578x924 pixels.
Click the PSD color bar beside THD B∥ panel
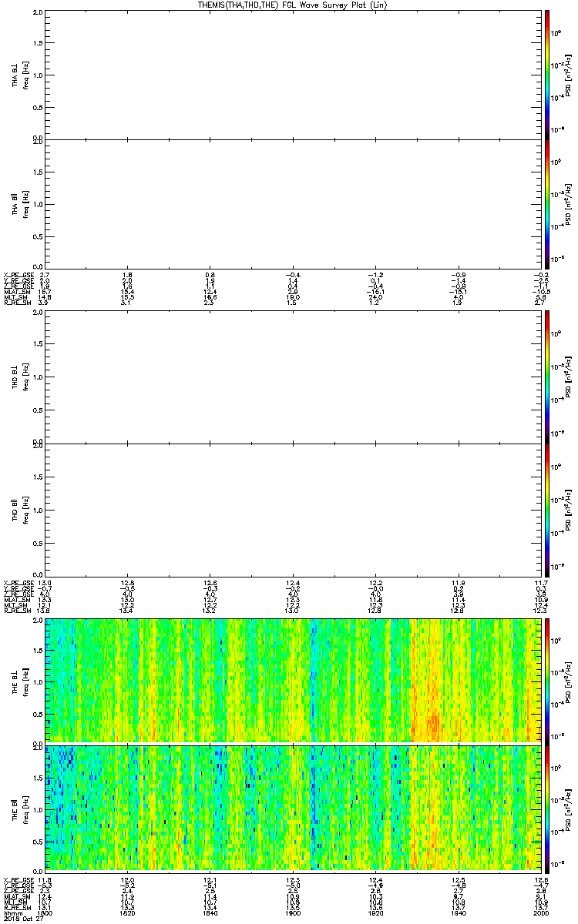(546, 509)
